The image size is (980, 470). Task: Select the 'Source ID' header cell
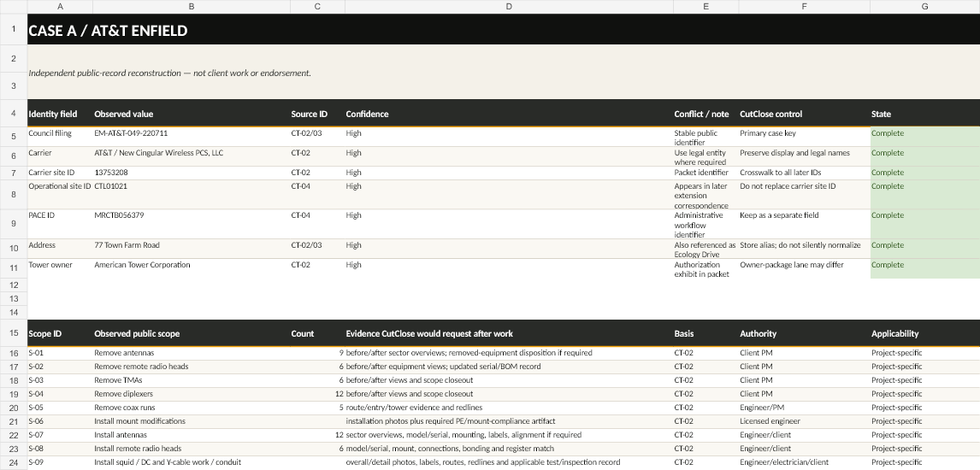pos(317,114)
